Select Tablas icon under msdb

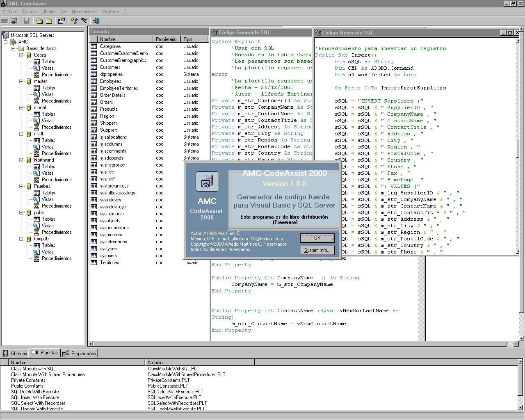point(37,140)
